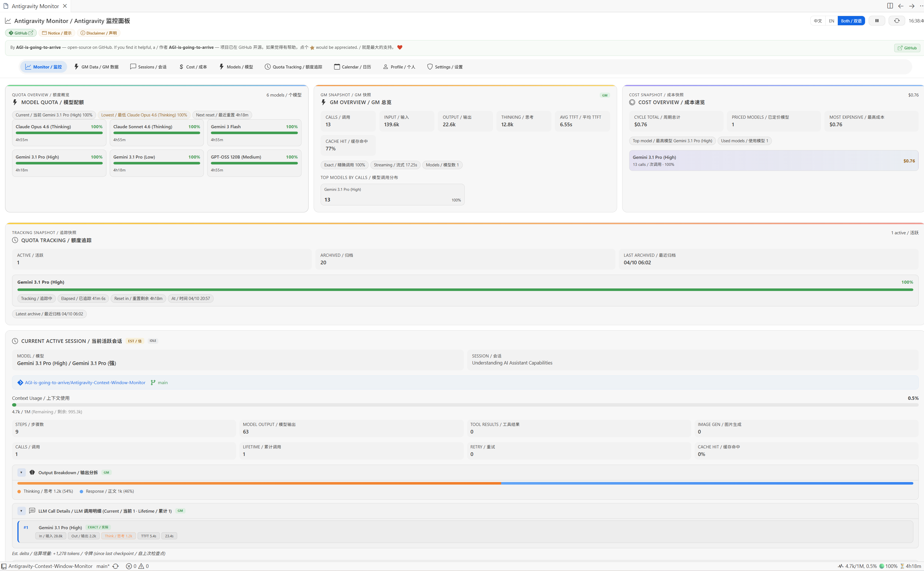The width and height of the screenshot is (924, 571).
Task: Open the GitHub badge under the title
Action: (21, 33)
